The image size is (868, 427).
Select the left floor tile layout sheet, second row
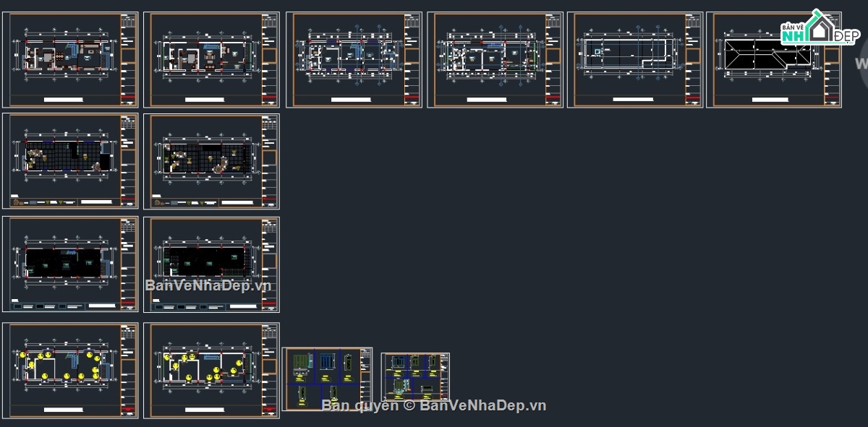point(70,161)
